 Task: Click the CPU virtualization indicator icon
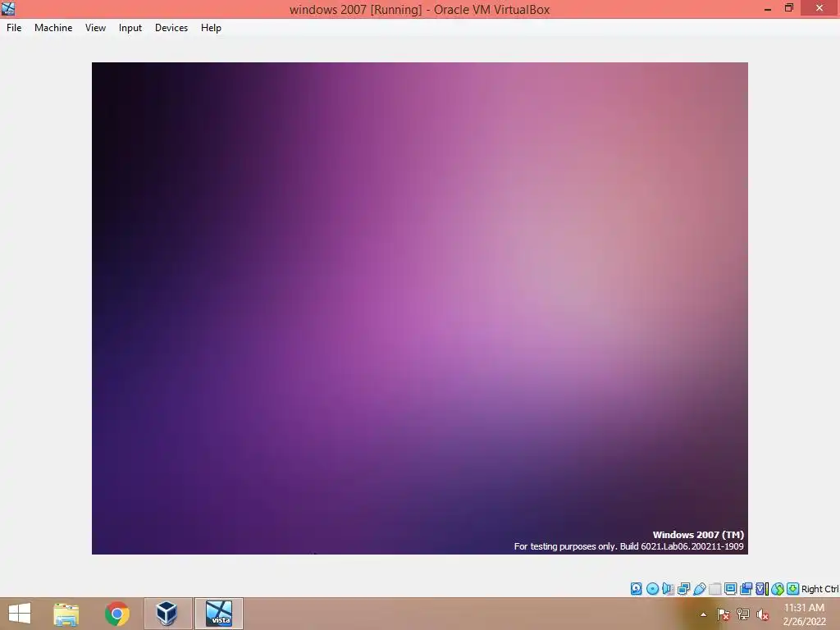(x=762, y=589)
